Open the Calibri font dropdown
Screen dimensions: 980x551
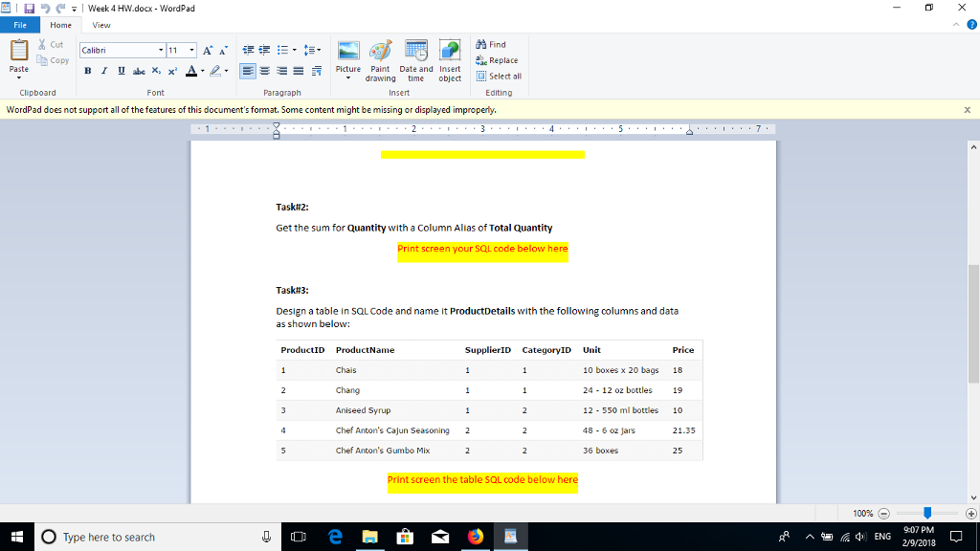(161, 50)
